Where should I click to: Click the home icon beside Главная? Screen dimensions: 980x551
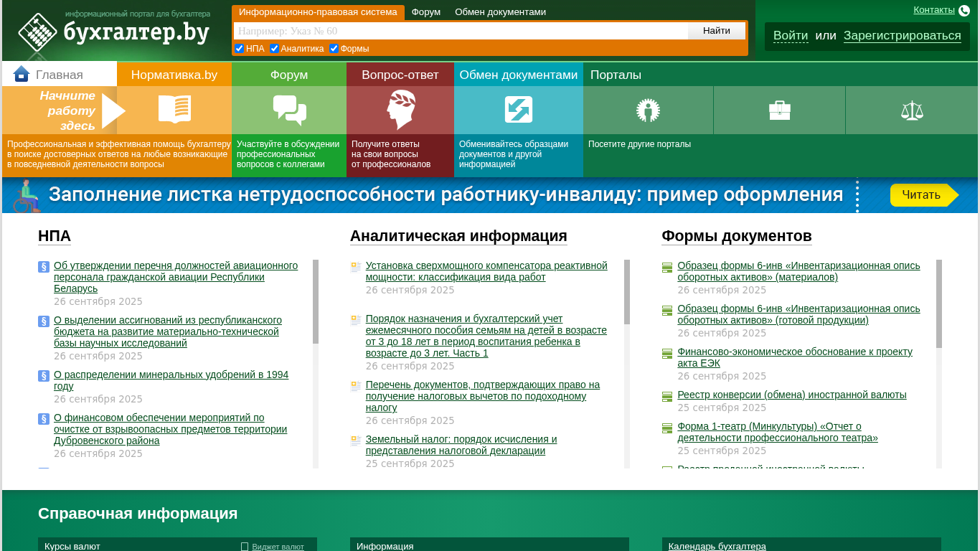(x=22, y=74)
